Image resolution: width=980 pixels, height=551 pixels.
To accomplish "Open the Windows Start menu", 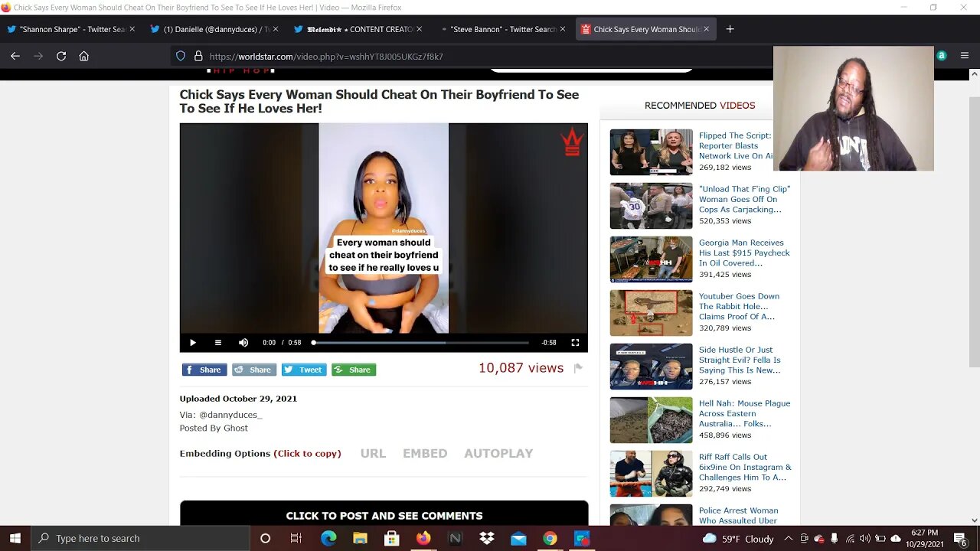I will [x=15, y=538].
